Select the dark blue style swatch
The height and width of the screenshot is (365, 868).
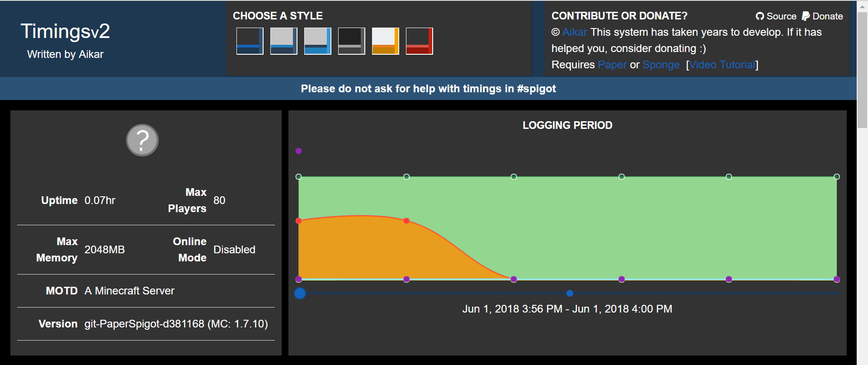pyautogui.click(x=250, y=41)
